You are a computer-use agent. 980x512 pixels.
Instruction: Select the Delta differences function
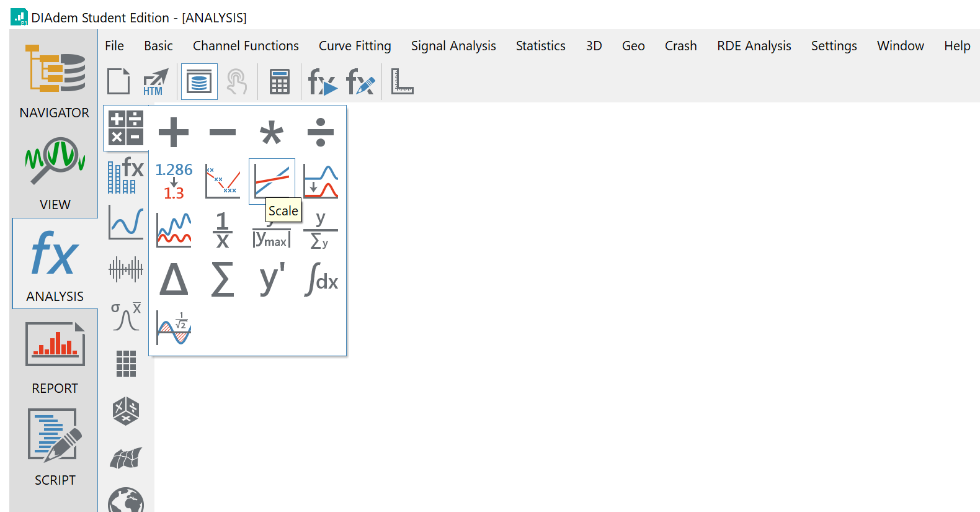pyautogui.click(x=174, y=279)
